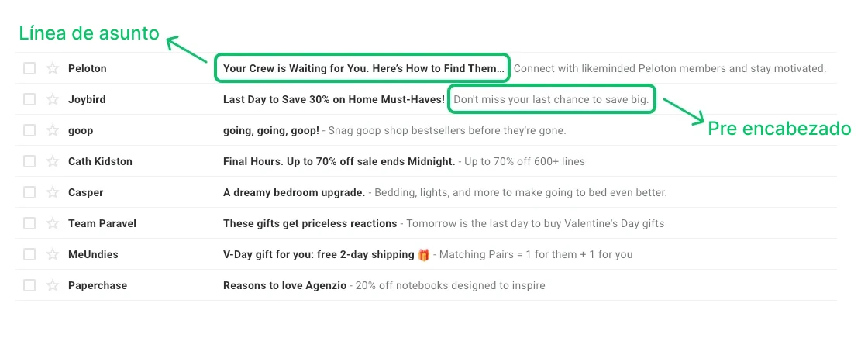Star the Joybird email
The height and width of the screenshot is (341, 868).
(53, 99)
